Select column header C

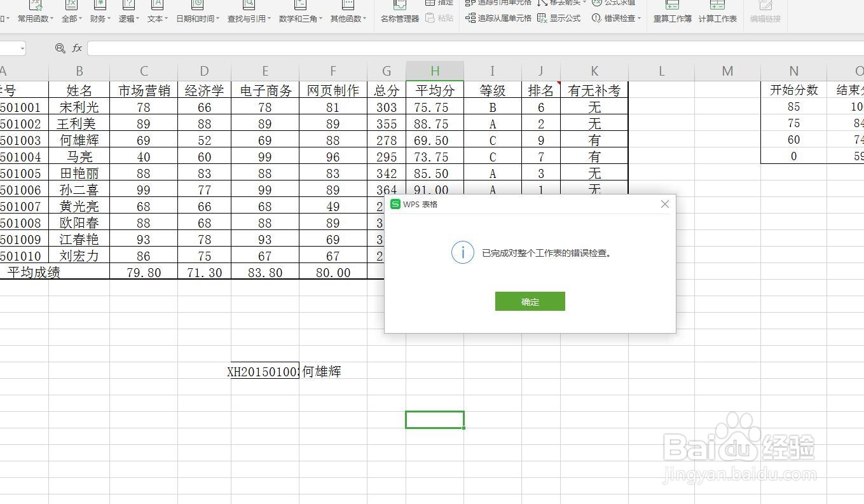click(x=144, y=71)
